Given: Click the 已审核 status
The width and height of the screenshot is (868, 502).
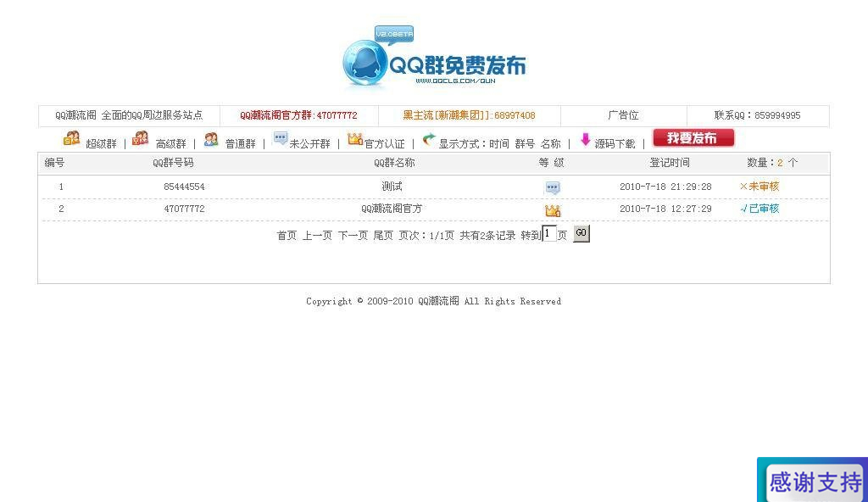Looking at the screenshot, I should 759,209.
